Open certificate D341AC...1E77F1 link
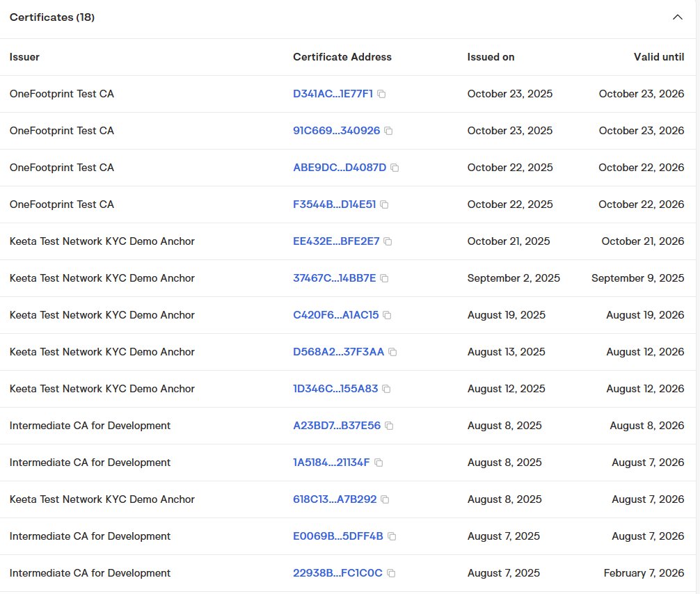Image resolution: width=700 pixels, height=594 pixels. [333, 94]
